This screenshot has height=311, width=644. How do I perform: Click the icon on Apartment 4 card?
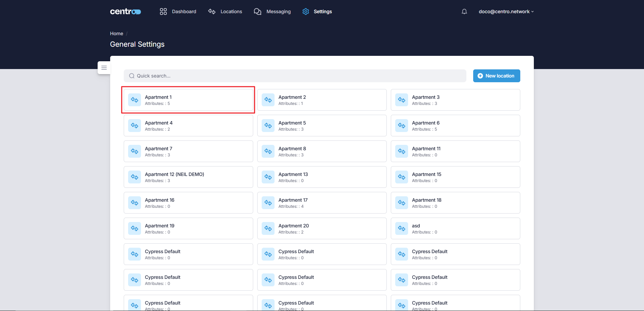[x=135, y=126]
